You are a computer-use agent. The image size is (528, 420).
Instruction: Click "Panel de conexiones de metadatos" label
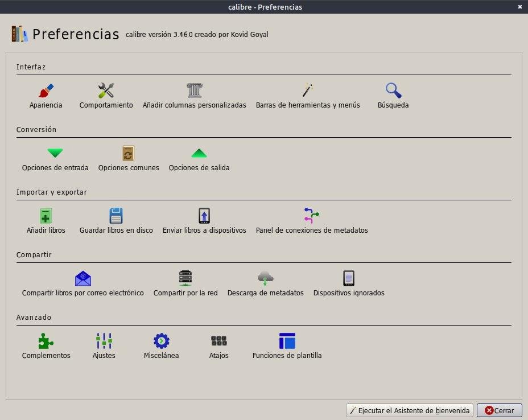[312, 230]
